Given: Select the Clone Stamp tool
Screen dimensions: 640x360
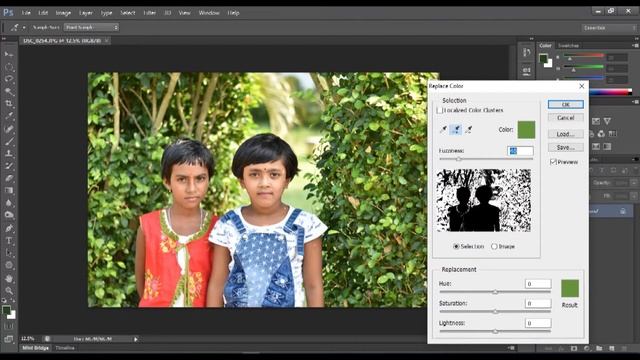Looking at the screenshot, I should pyautogui.click(x=9, y=153).
